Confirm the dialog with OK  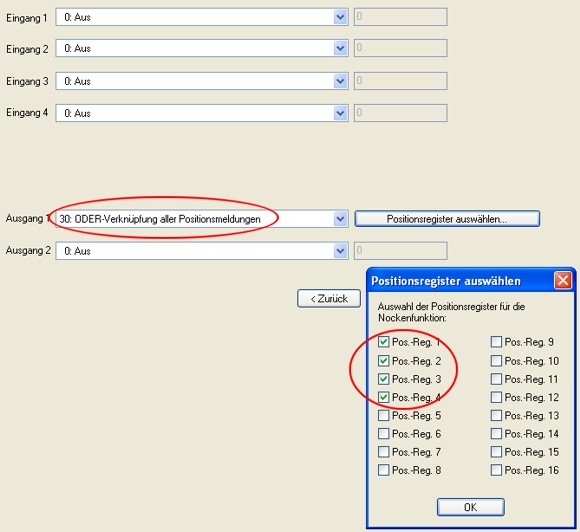(471, 507)
